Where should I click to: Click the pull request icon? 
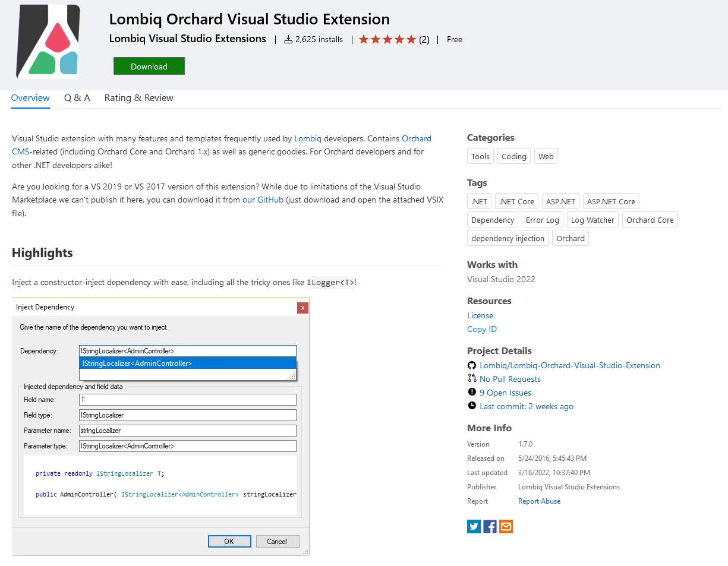(472, 379)
